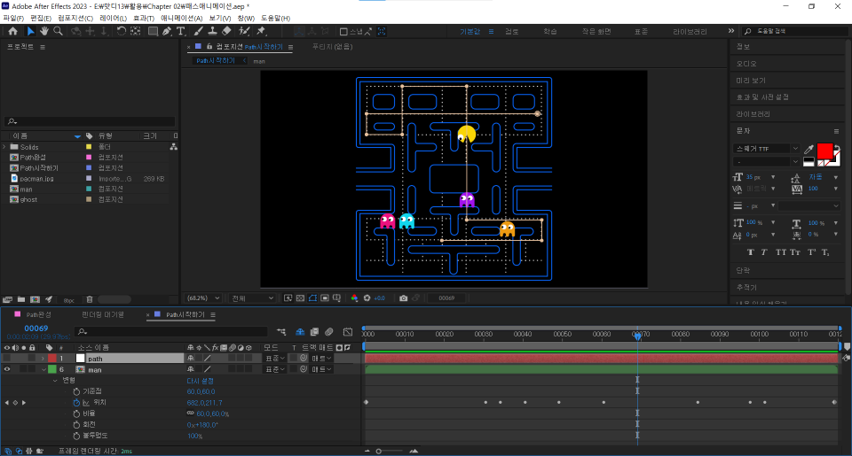852x456 pixels.
Task: Click the new composition icon in Project panel
Action: coord(35,299)
